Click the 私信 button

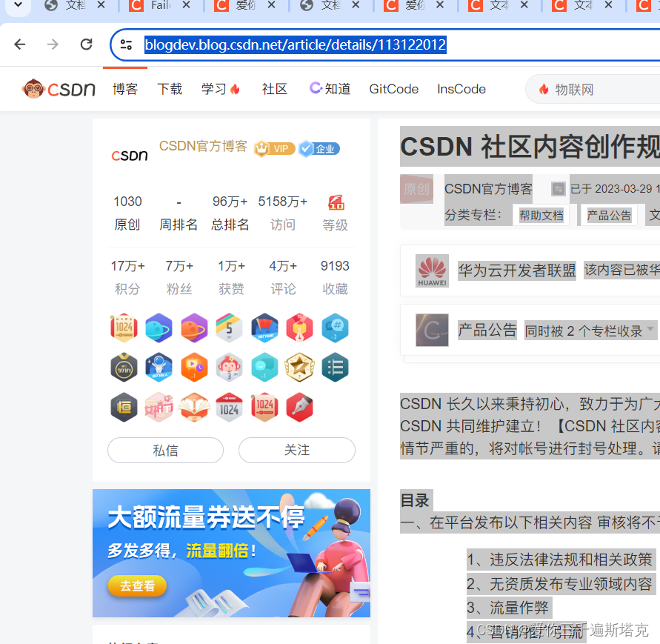tap(165, 450)
